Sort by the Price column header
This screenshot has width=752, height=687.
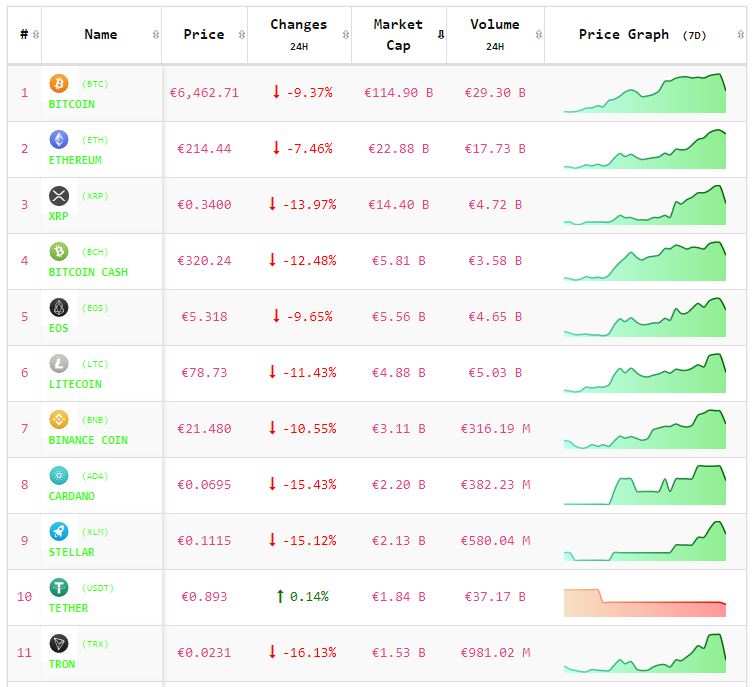coord(204,35)
